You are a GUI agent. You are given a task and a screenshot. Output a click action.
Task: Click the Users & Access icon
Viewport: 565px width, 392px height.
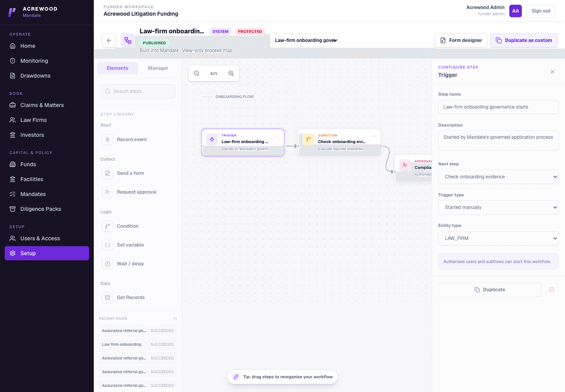point(13,238)
